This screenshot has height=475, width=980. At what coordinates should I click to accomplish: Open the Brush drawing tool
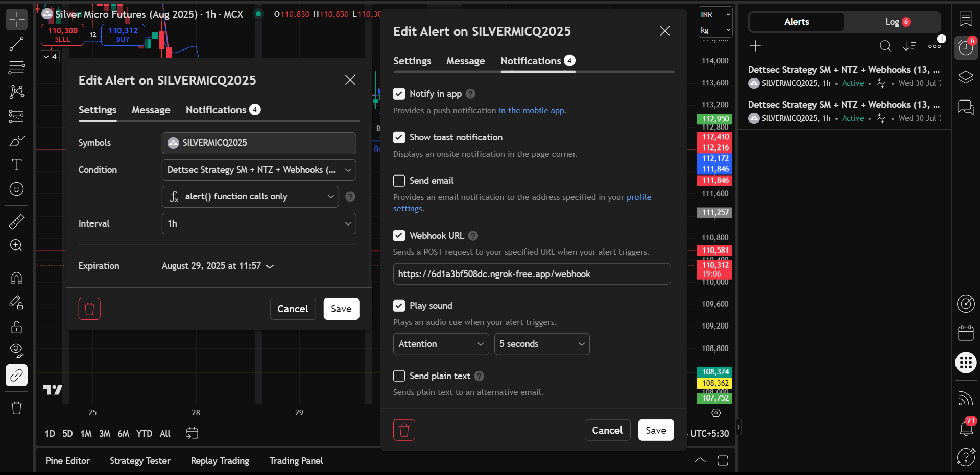pyautogui.click(x=16, y=141)
